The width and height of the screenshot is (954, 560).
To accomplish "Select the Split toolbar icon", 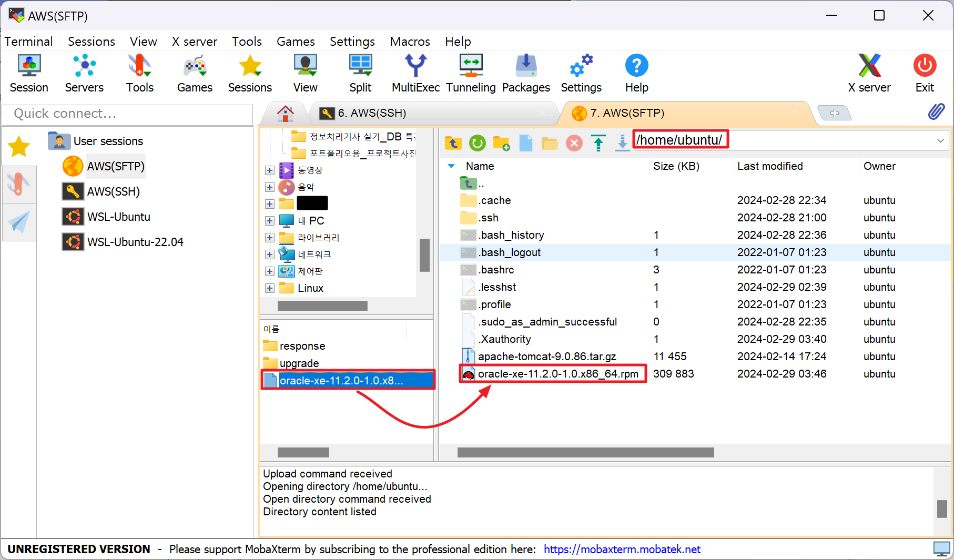I will point(360,74).
